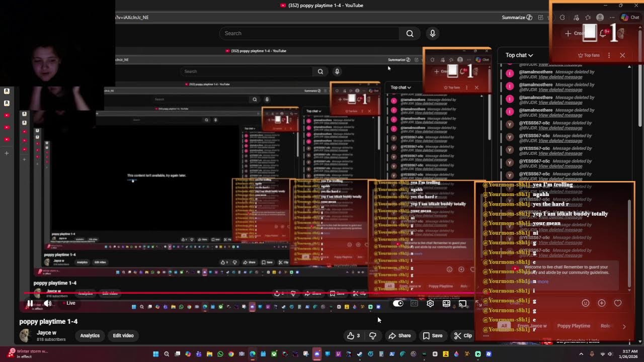Expand the Top chat dropdown
The width and height of the screenshot is (644, 362).
519,55
